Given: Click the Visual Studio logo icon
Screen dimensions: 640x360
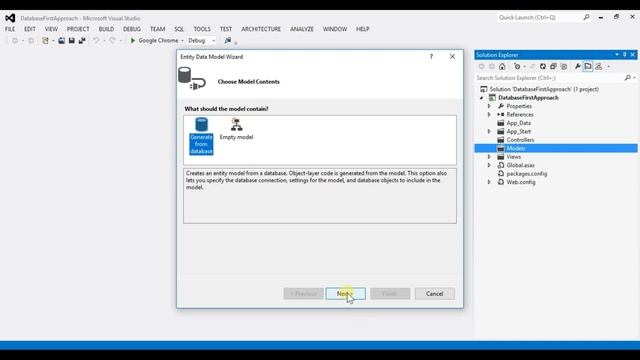Looking at the screenshot, I should [x=10, y=18].
